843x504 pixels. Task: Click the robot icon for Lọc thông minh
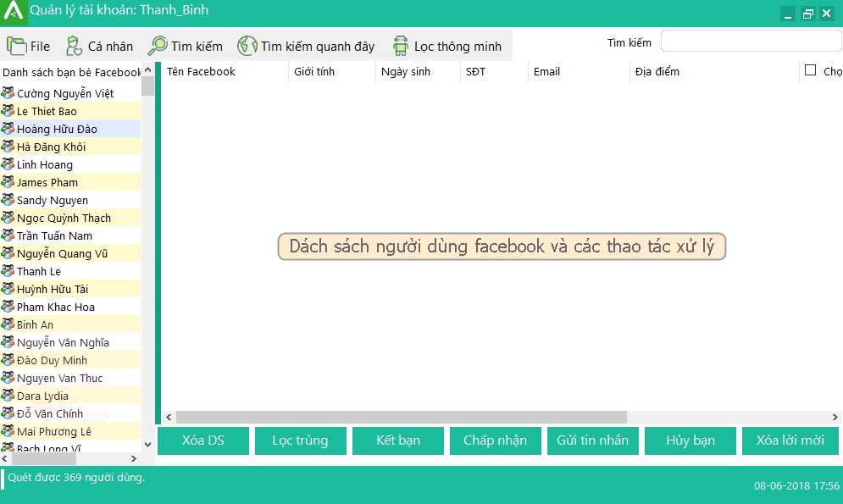(x=401, y=47)
